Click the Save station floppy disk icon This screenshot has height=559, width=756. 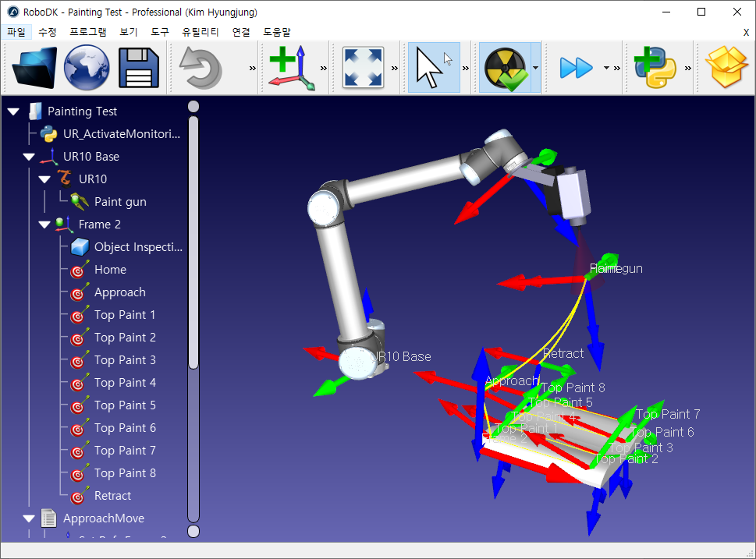139,68
